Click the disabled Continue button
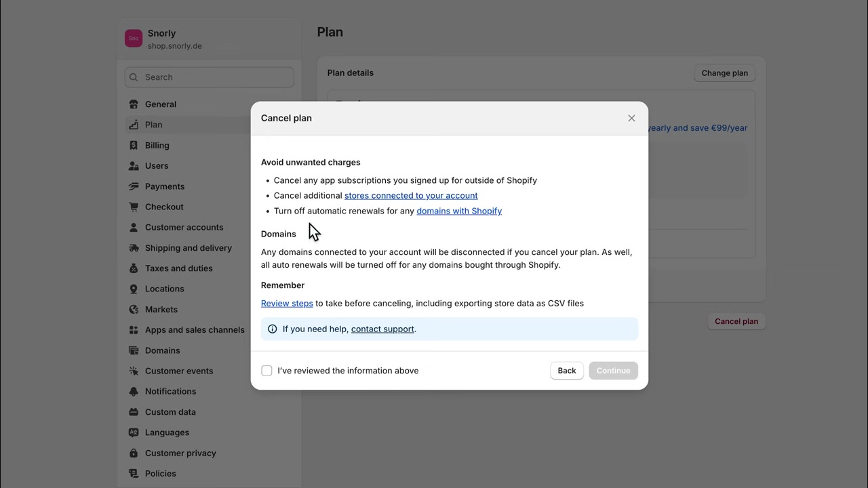 (x=613, y=371)
